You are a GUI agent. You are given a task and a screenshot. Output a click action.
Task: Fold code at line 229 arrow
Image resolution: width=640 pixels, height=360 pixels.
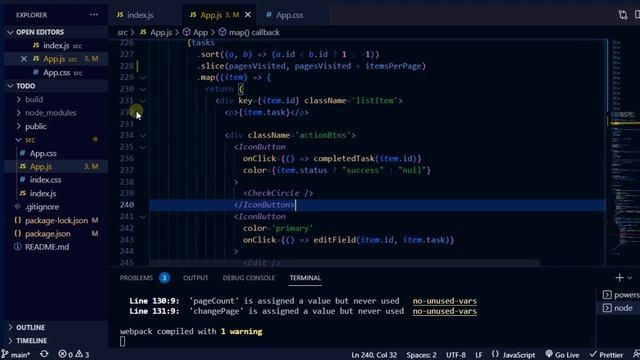[x=142, y=77]
